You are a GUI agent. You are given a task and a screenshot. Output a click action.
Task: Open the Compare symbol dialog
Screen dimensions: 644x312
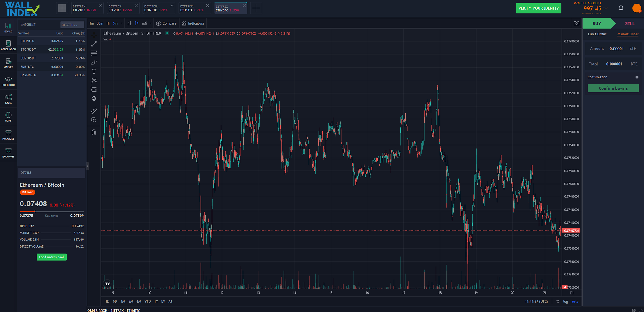click(166, 23)
